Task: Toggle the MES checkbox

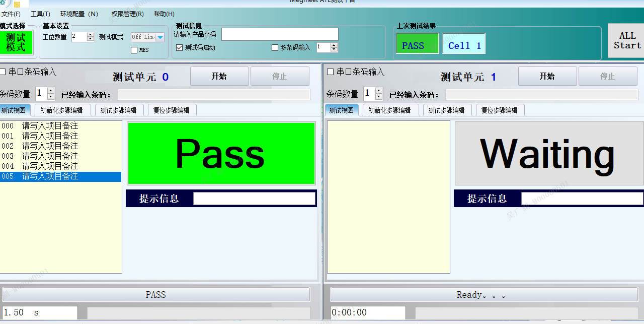Action: click(x=134, y=50)
